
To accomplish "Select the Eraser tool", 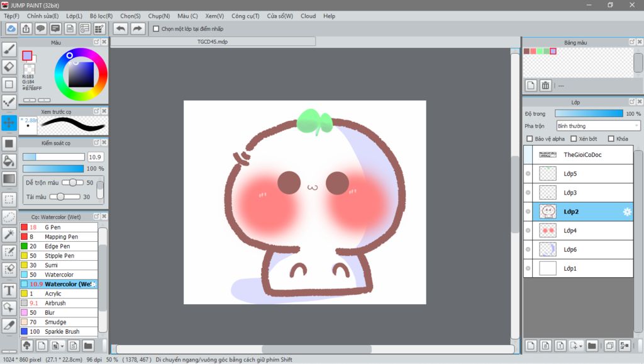I will pyautogui.click(x=9, y=67).
